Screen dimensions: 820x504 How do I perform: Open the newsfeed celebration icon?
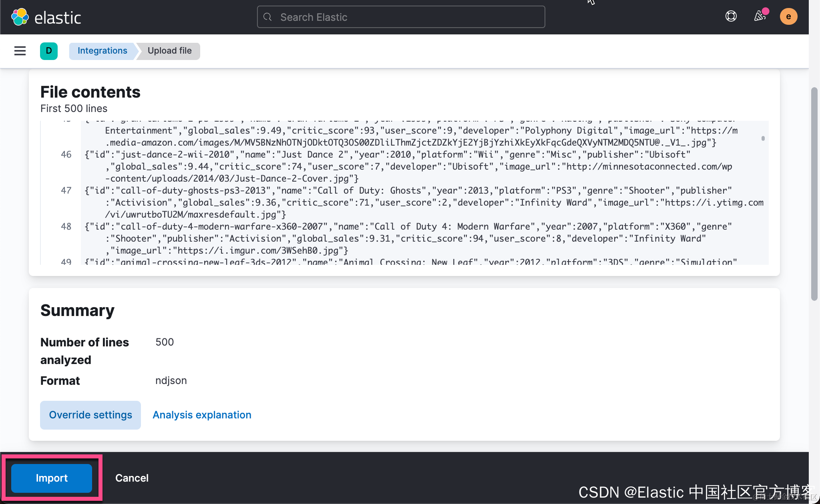(760, 16)
